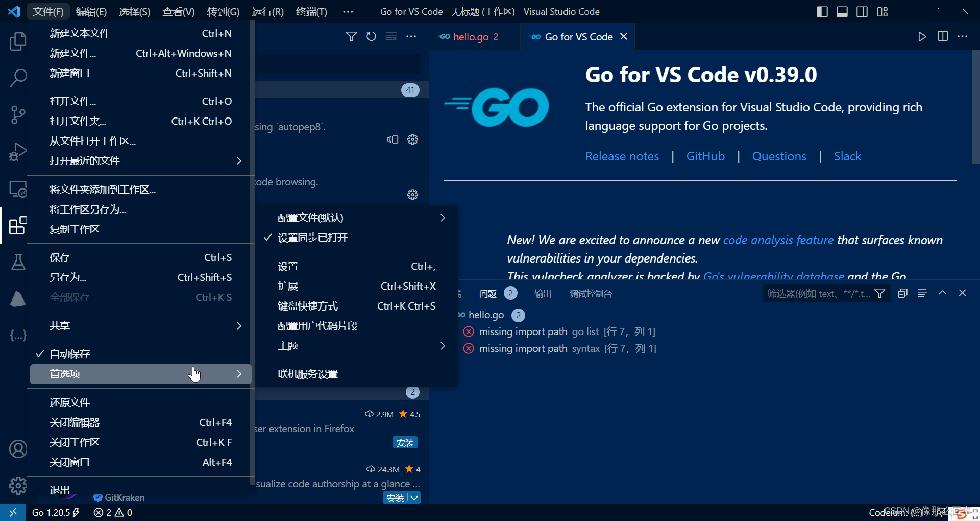
Task: Select the Source Control icon
Action: (x=18, y=115)
